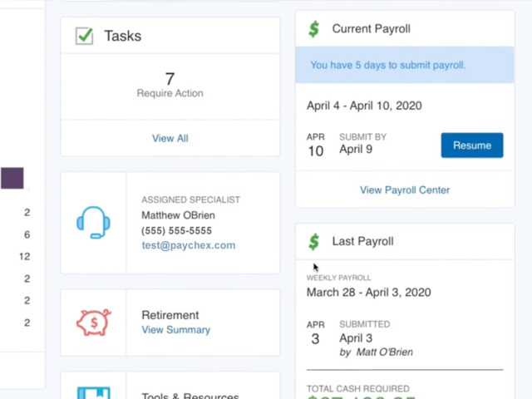532x399 pixels.
Task: Select the 7 Require Action count
Action: 170,85
